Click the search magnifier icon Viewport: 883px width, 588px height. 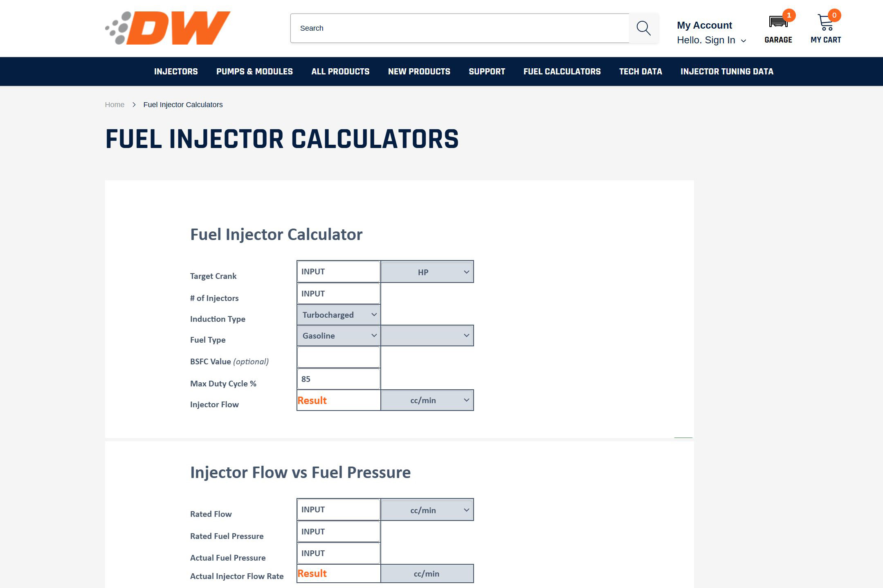[x=644, y=28]
